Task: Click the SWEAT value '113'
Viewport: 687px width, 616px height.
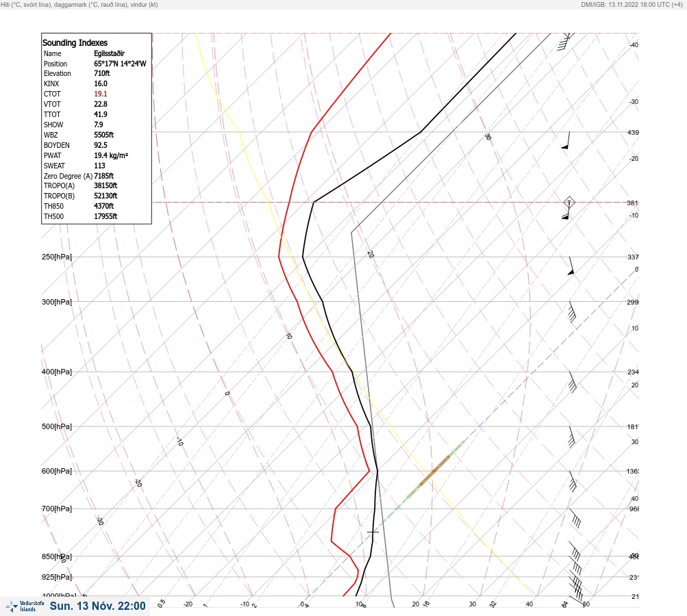Action: click(x=99, y=166)
